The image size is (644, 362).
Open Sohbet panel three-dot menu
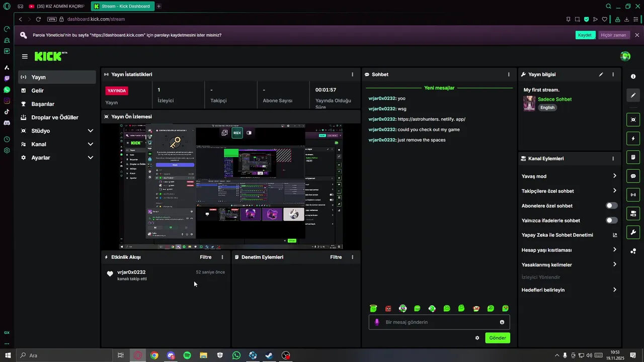pos(509,74)
